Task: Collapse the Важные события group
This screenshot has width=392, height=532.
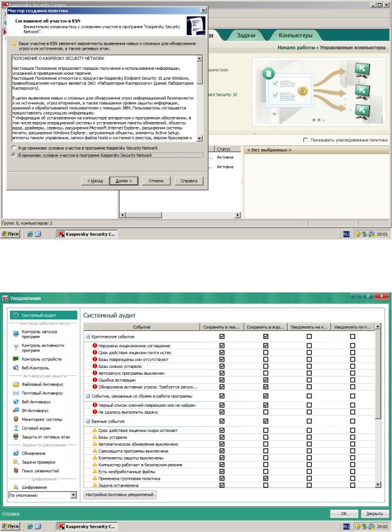Action: tap(88, 421)
